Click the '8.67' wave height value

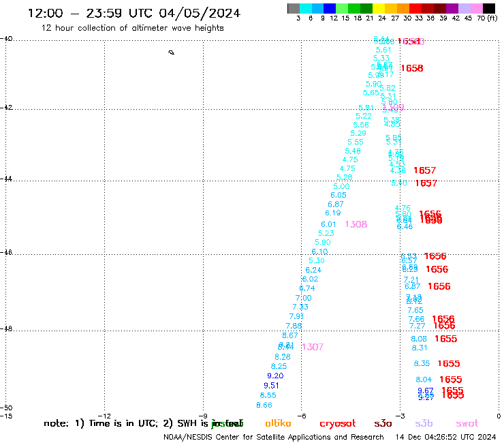coord(290,335)
